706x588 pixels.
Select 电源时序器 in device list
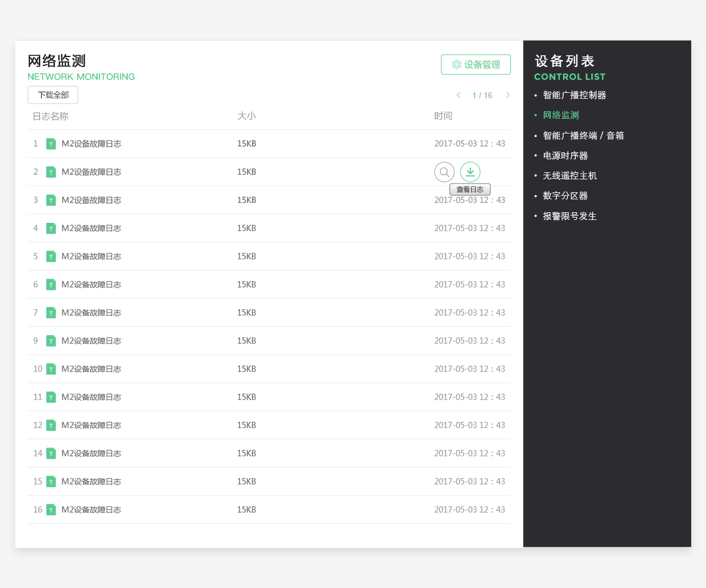coord(565,156)
